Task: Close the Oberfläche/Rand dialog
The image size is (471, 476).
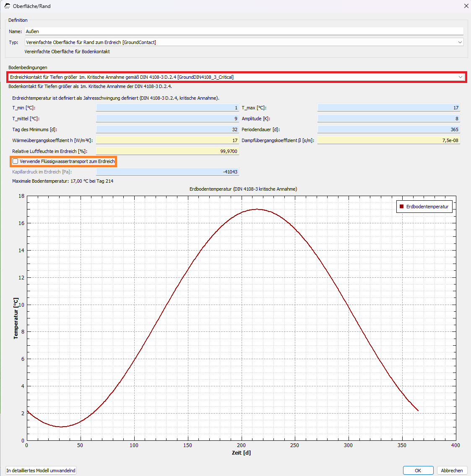Action: click(466, 6)
